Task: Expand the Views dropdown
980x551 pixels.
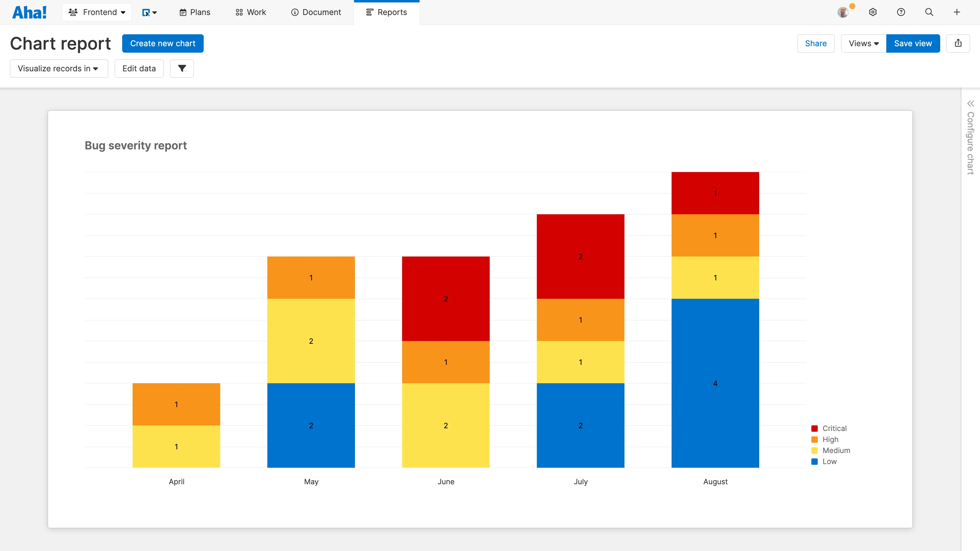Action: 863,43
